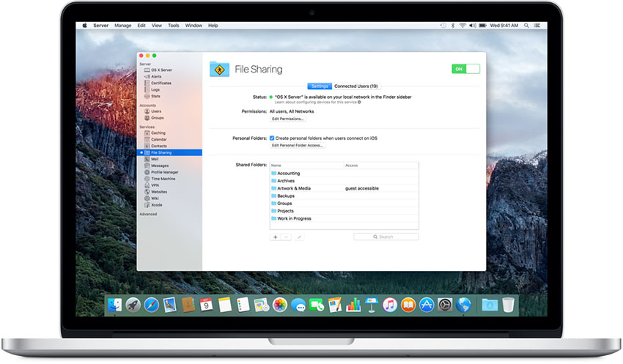Screen dimensions: 623x364
Task: Open the Contacts service in sidebar
Action: pyautogui.click(x=155, y=146)
